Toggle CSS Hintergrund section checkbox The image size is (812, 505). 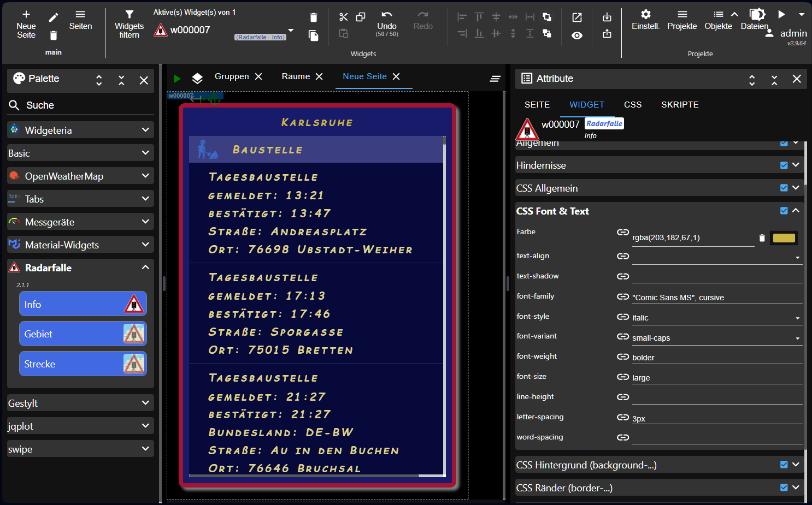pos(784,465)
